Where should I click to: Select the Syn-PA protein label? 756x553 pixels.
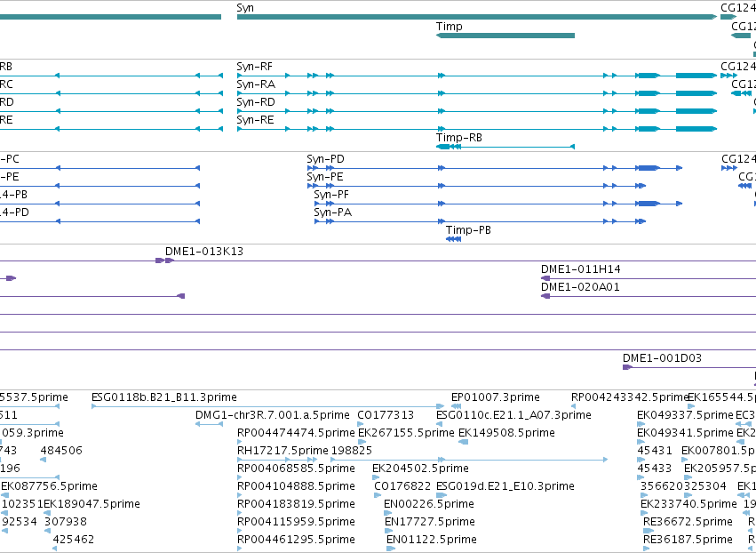coord(332,212)
